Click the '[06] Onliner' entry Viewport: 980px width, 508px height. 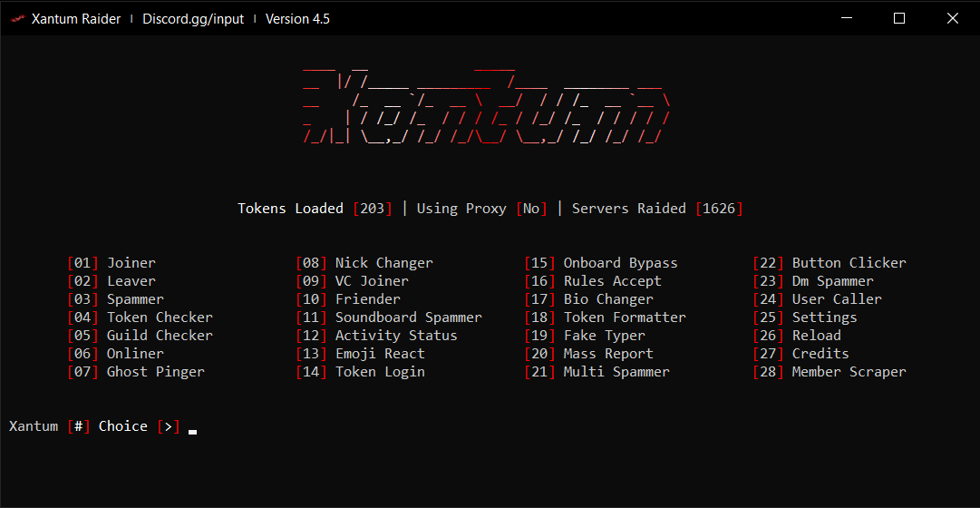tap(116, 354)
